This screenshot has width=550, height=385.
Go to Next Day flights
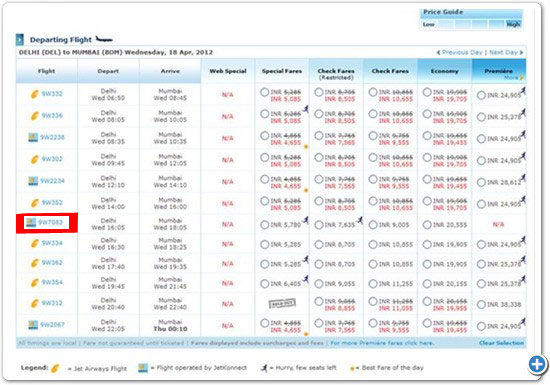click(x=506, y=52)
